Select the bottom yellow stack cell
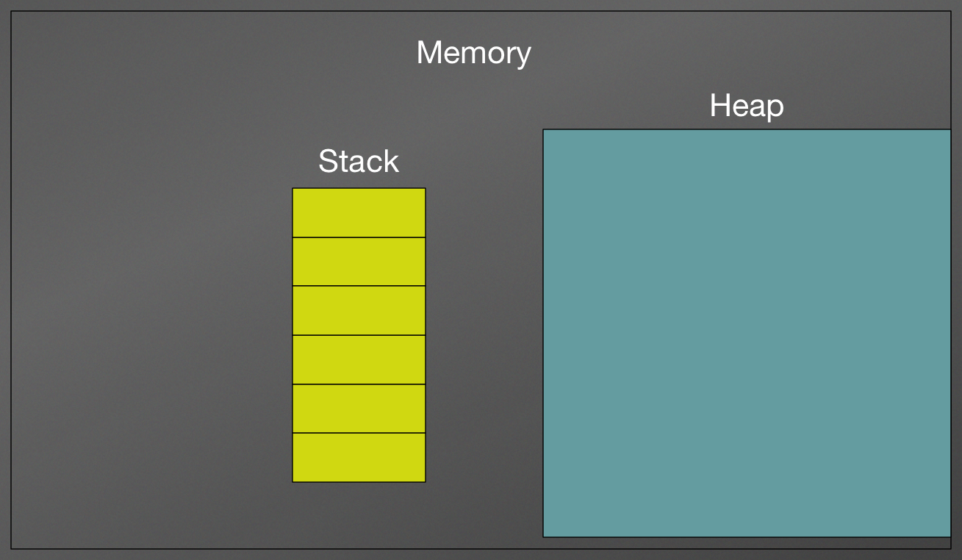The height and width of the screenshot is (560, 962). pos(359,457)
